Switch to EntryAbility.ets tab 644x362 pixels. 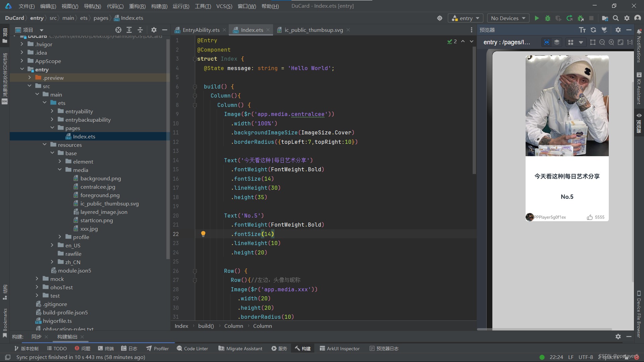(201, 30)
